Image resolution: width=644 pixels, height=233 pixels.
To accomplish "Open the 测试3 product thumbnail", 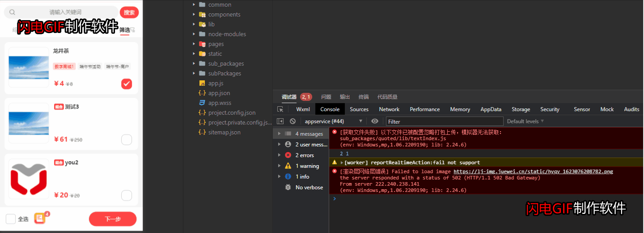I will point(29,123).
